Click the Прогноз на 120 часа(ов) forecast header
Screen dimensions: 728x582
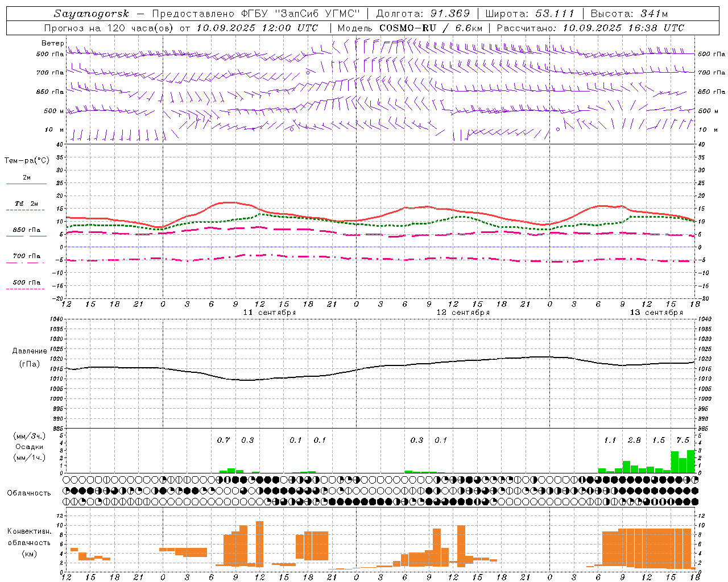coord(181,28)
